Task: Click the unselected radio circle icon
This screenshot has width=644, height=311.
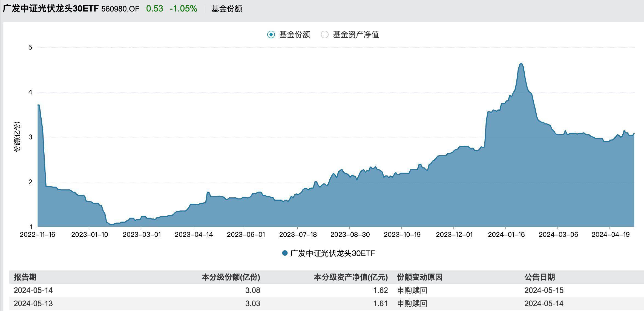Action: coord(325,35)
